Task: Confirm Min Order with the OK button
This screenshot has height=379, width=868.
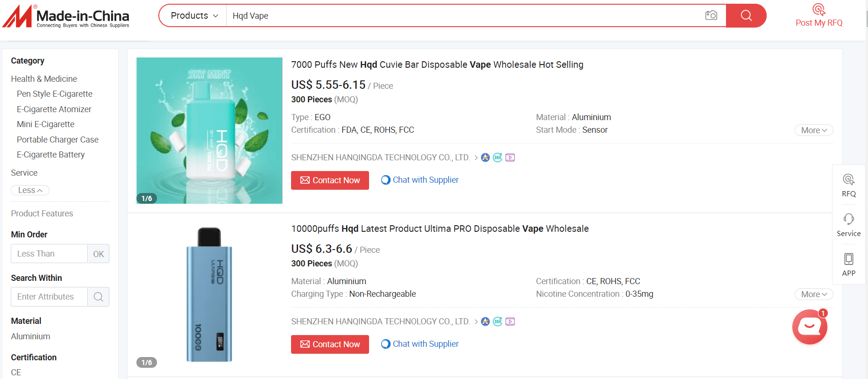Action: pos(99,254)
